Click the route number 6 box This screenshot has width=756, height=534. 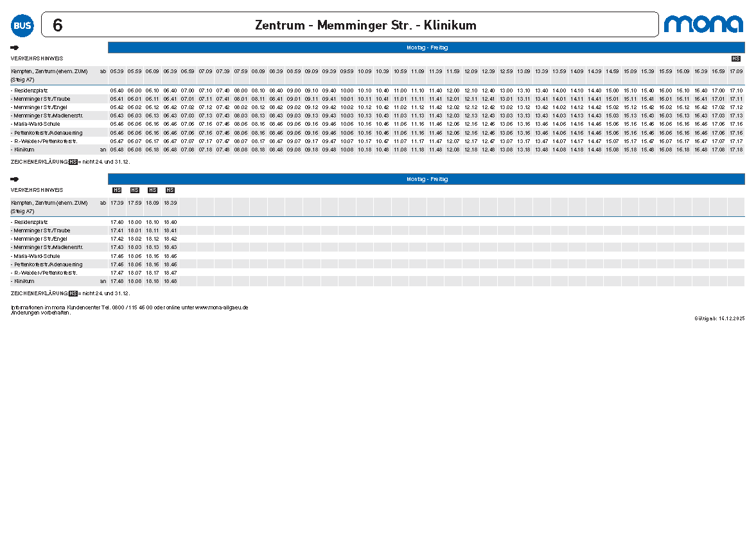pos(57,25)
